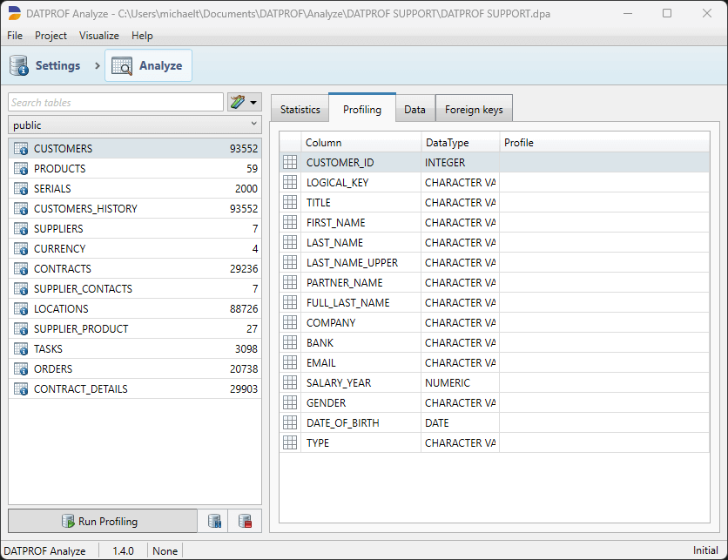Click inside the Search tables field
Screen dimensions: 728x560
click(x=113, y=102)
